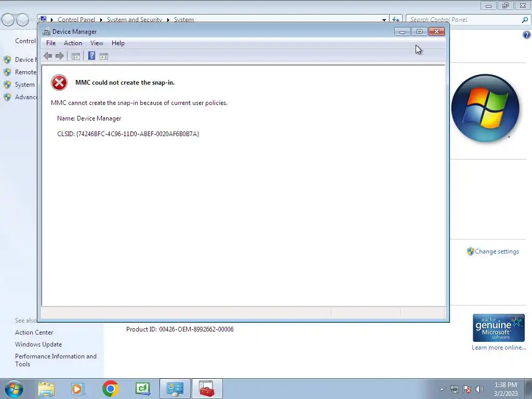532x399 pixels.
Task: Click the 'current user policies' explanation line
Action: coord(139,103)
